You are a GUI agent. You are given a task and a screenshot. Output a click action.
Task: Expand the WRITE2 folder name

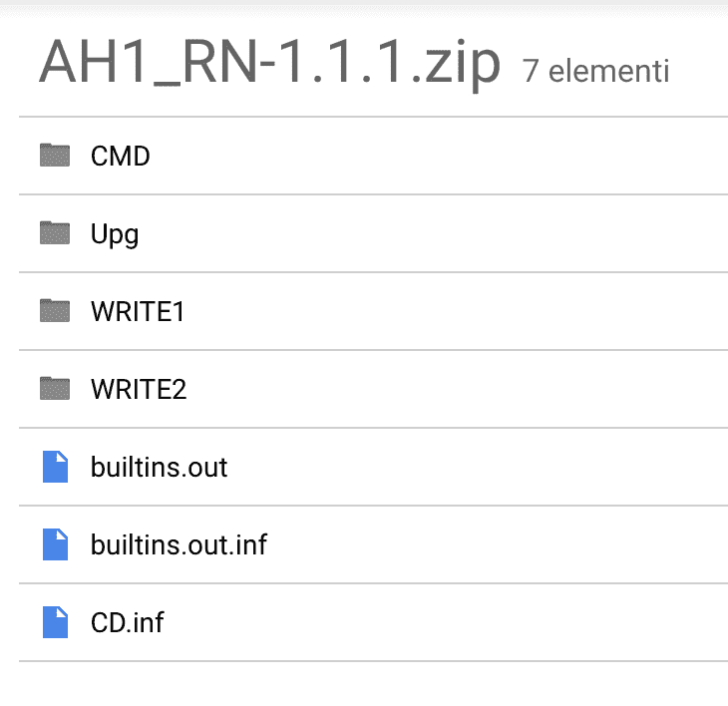(x=139, y=389)
